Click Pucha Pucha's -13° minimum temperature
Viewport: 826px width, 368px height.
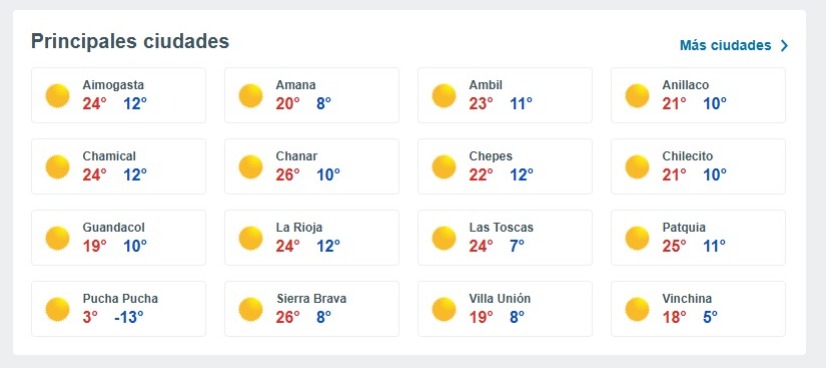click(129, 317)
